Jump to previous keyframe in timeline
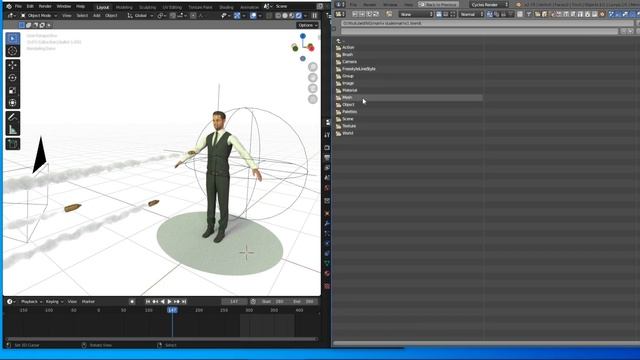Viewport: 640px width, 360px height. coord(155,302)
